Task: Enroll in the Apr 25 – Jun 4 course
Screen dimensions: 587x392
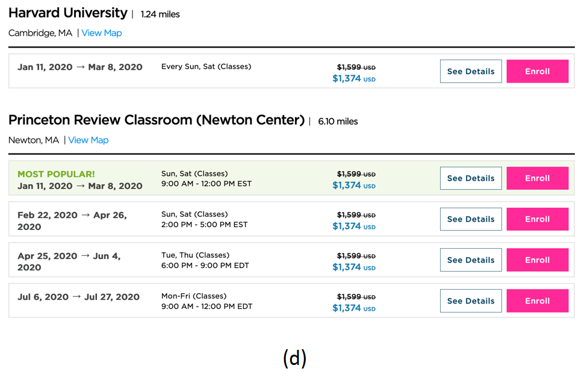Action: tap(537, 260)
